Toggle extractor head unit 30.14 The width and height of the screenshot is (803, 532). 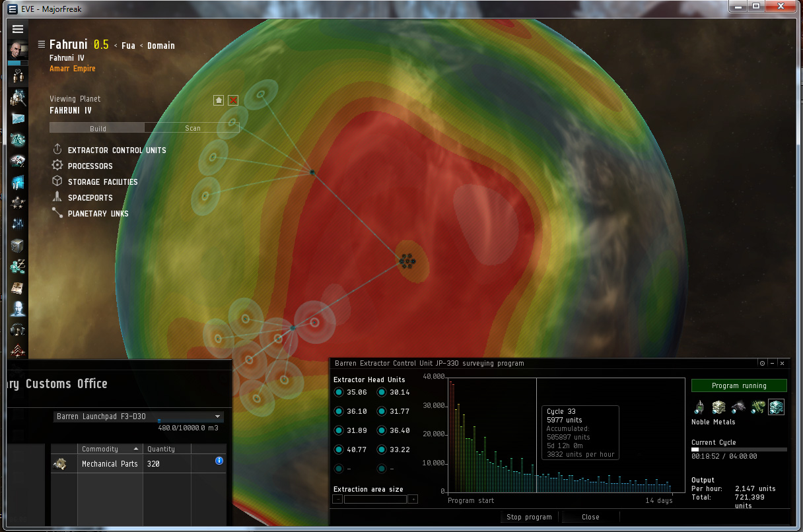pyautogui.click(x=382, y=392)
